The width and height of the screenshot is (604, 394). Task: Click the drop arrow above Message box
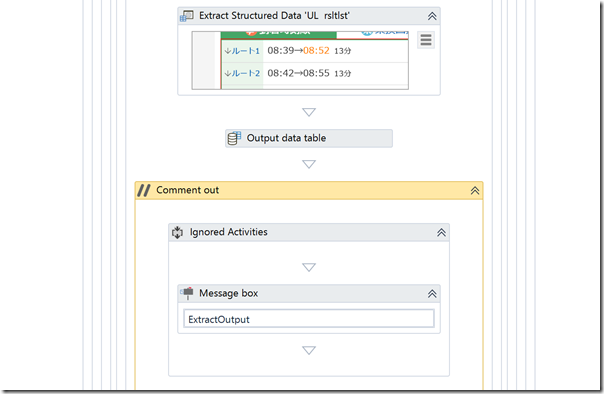coord(309,267)
